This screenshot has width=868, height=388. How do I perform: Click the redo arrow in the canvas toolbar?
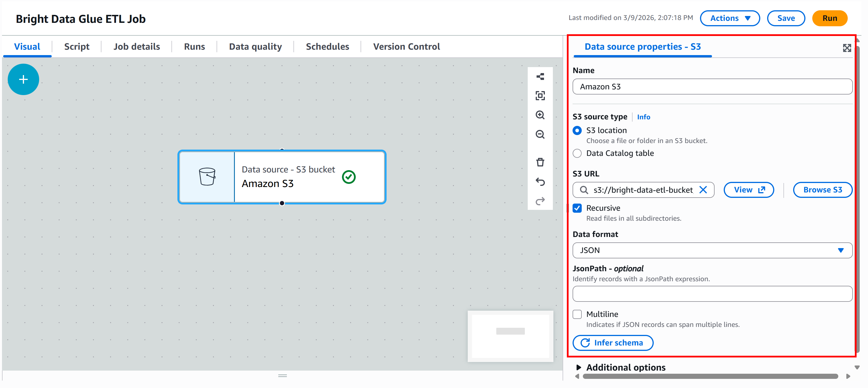click(x=540, y=201)
